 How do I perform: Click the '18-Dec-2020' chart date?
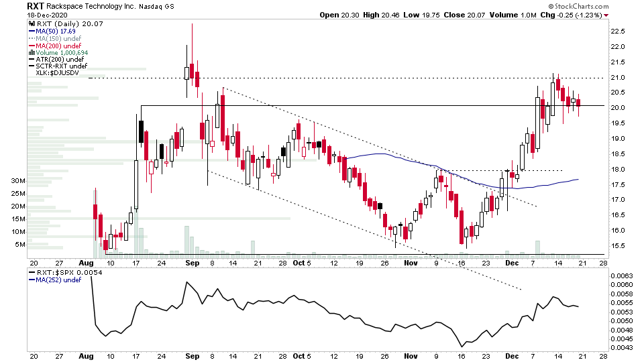point(47,15)
